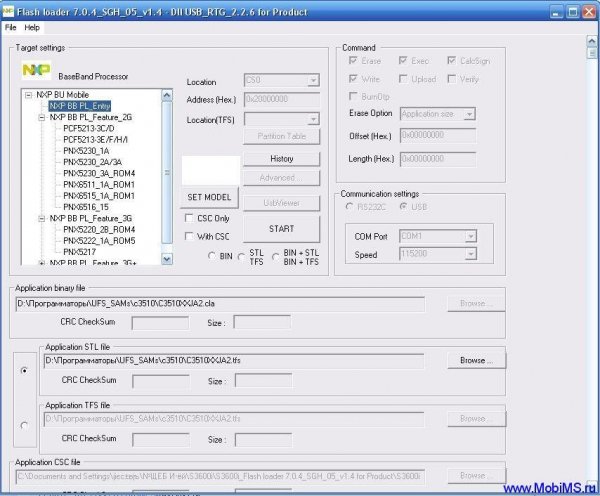Click the title bar application icon
This screenshot has width=600, height=496.
[x=8, y=11]
